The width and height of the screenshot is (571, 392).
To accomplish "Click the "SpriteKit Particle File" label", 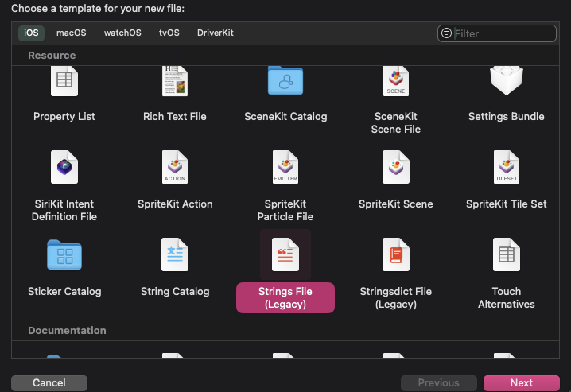I will click(285, 210).
